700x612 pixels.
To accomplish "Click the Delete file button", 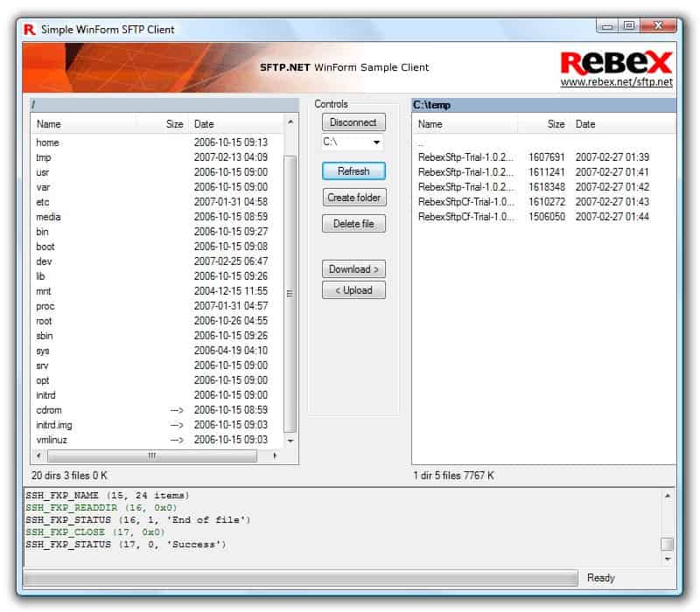I will point(353,224).
